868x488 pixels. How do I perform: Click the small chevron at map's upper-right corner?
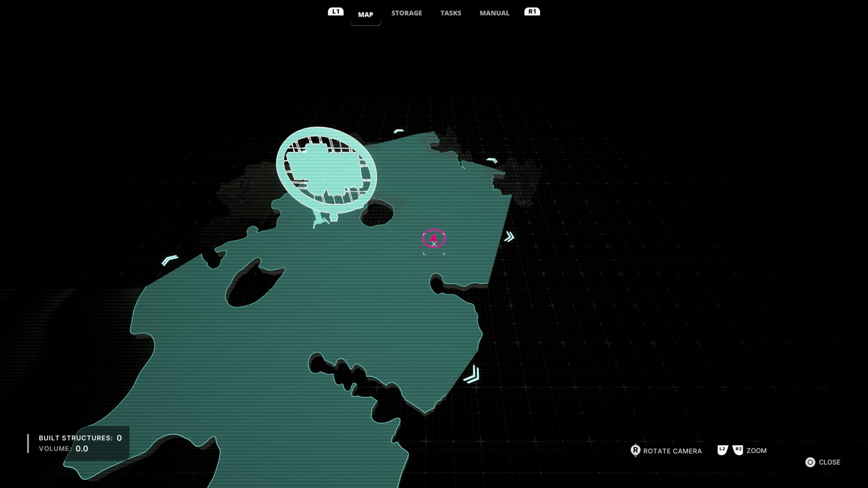pyautogui.click(x=492, y=160)
